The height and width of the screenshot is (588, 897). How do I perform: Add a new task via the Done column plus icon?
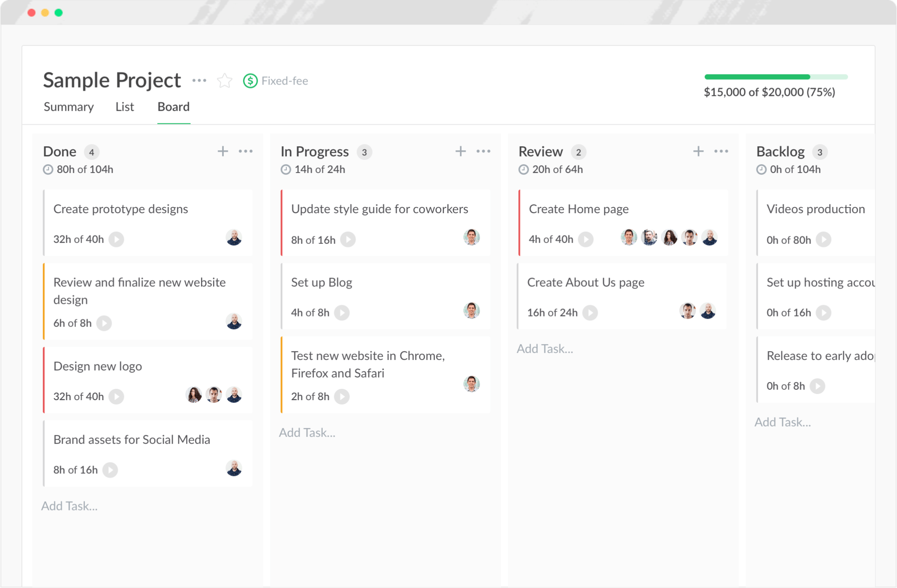coord(222,151)
